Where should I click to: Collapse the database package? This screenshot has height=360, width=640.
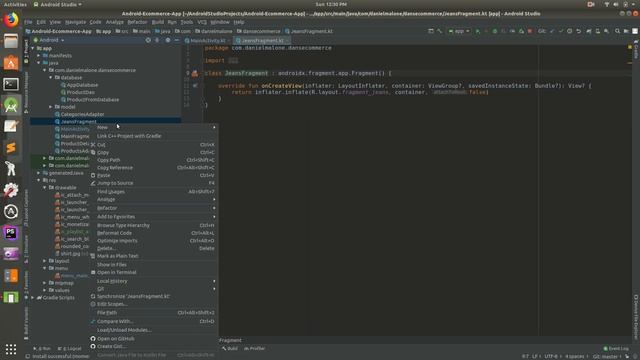click(51, 78)
